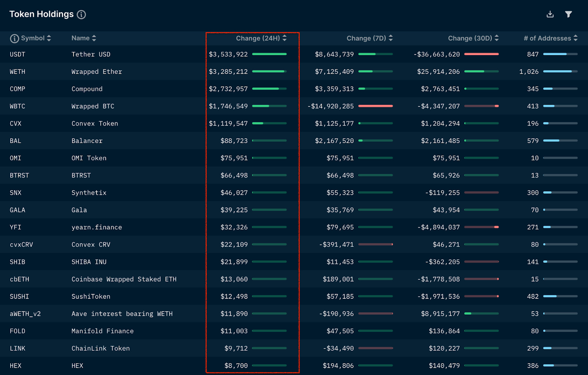The width and height of the screenshot is (588, 375).
Task: Click the Compound token name
Action: [x=87, y=89]
